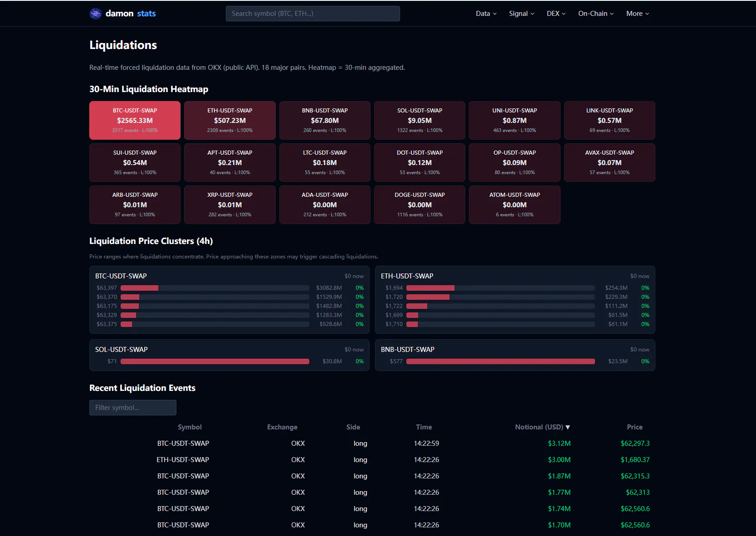Click the Liquidations page heading
This screenshot has width=756, height=536.
(x=123, y=45)
